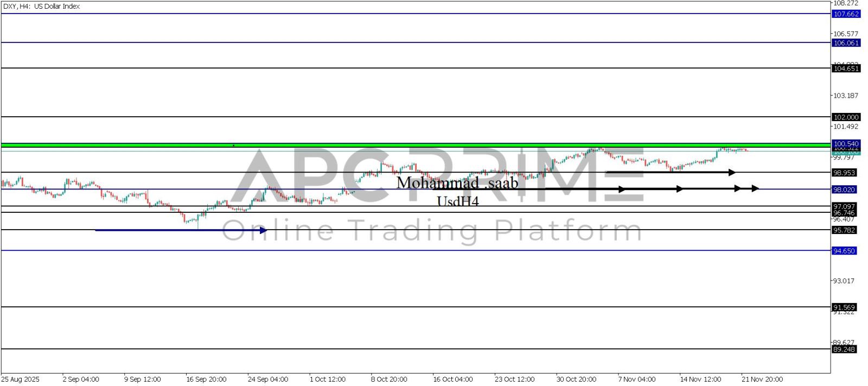Click the 95.782 price level tag
The width and height of the screenshot is (868, 386).
tap(844, 230)
